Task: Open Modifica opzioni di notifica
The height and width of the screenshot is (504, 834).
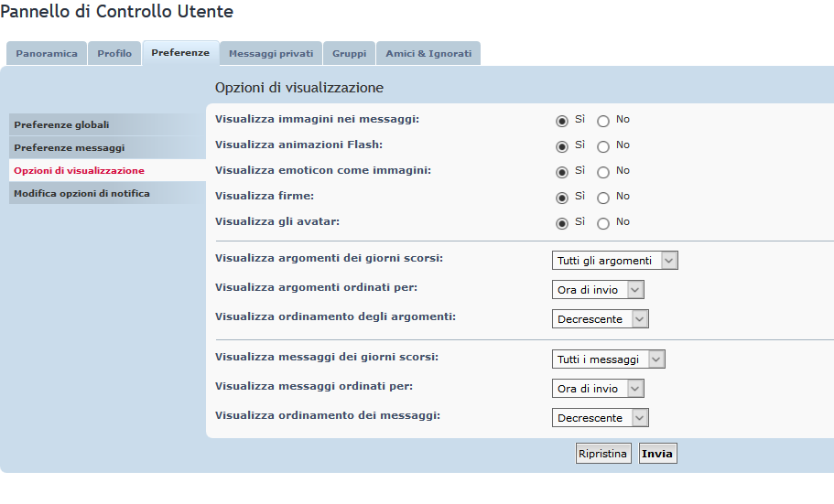Action: (81, 193)
